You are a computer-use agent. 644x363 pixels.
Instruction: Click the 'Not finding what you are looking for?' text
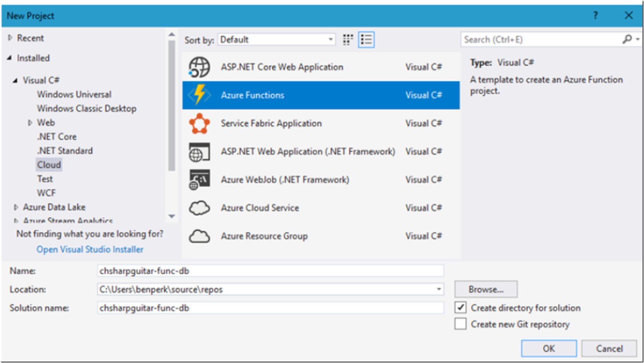(x=90, y=234)
